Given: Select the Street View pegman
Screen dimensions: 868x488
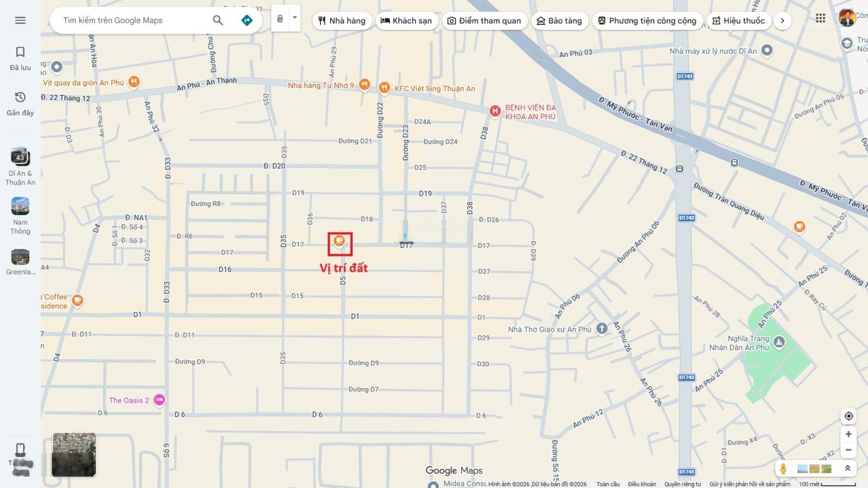Looking at the screenshot, I should 783,468.
